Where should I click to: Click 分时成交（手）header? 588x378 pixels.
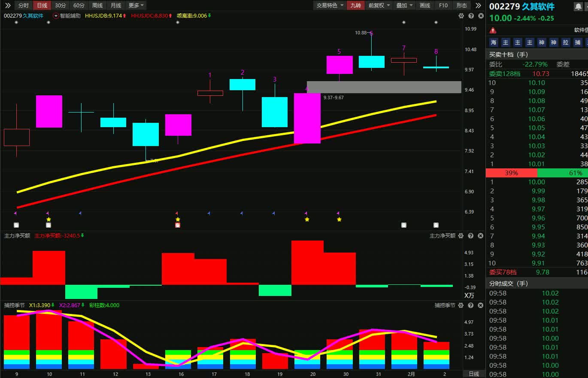point(509,283)
